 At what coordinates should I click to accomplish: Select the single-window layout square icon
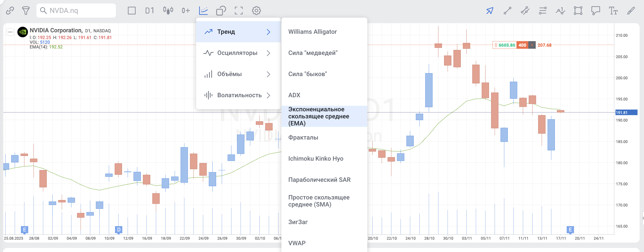[132, 11]
